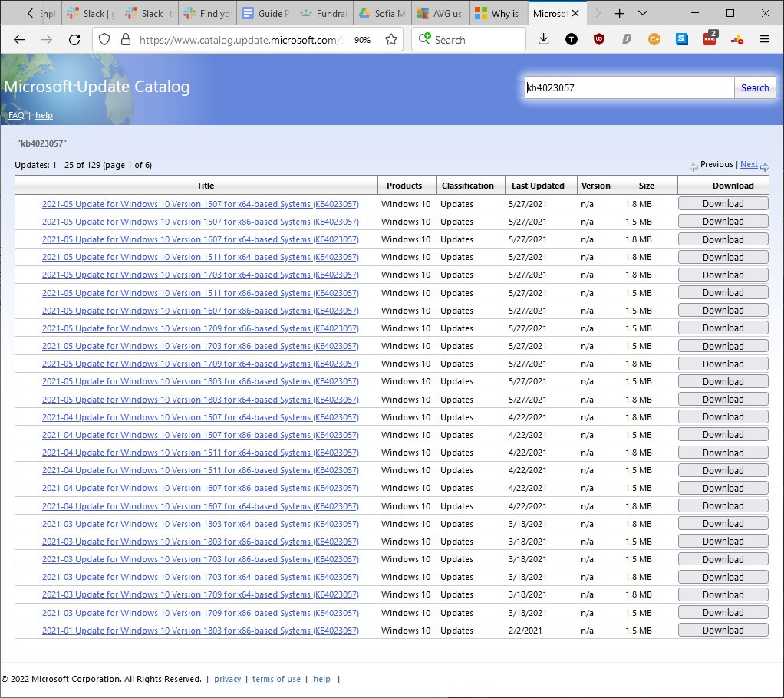Screen dimensions: 784x698
Task: Click the catalog search field with kb4023057
Action: (629, 88)
